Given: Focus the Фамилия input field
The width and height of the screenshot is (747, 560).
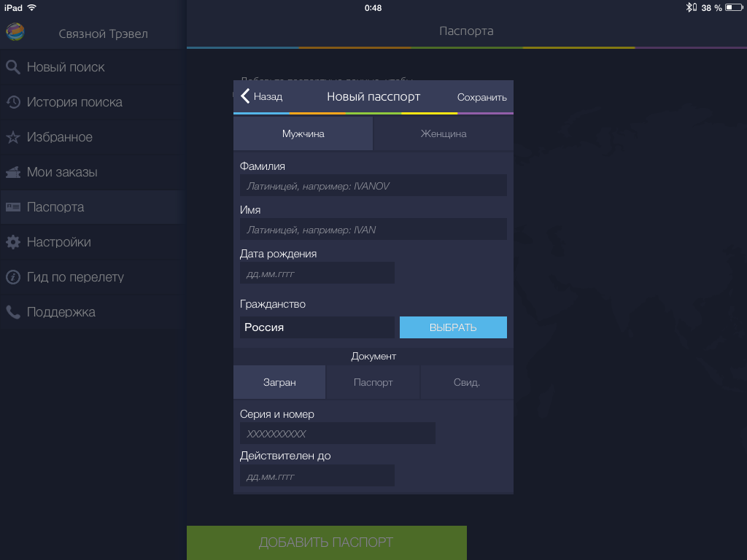Looking at the screenshot, I should pyautogui.click(x=373, y=186).
